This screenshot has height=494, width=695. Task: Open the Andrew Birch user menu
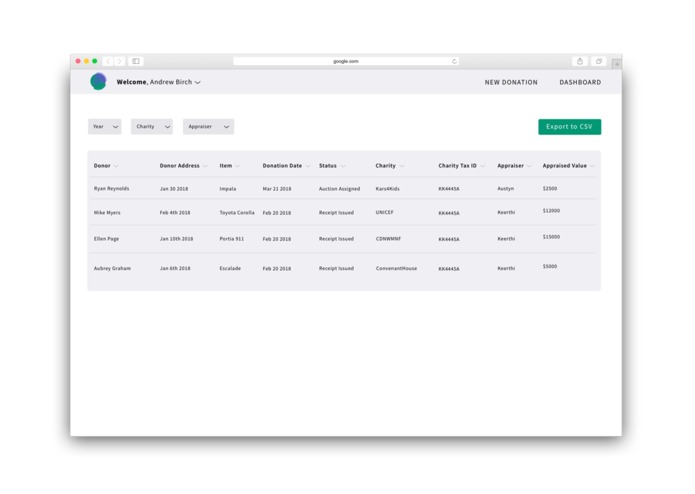(x=159, y=82)
